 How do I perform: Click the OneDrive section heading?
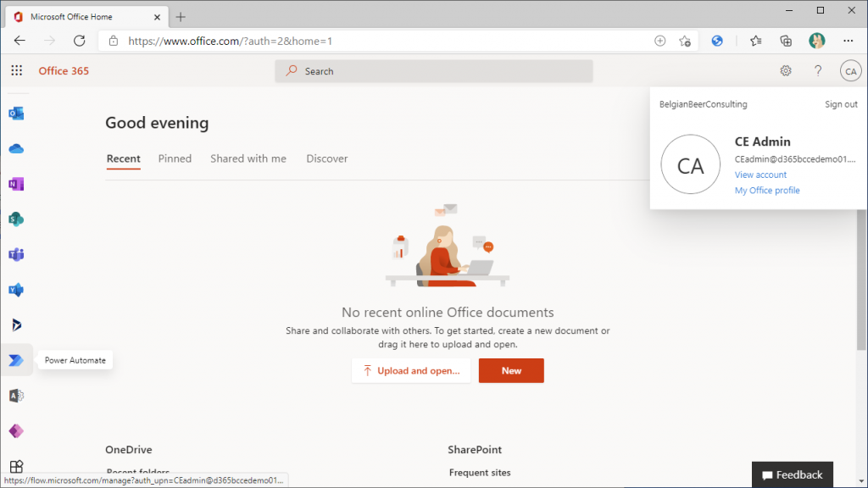click(129, 450)
